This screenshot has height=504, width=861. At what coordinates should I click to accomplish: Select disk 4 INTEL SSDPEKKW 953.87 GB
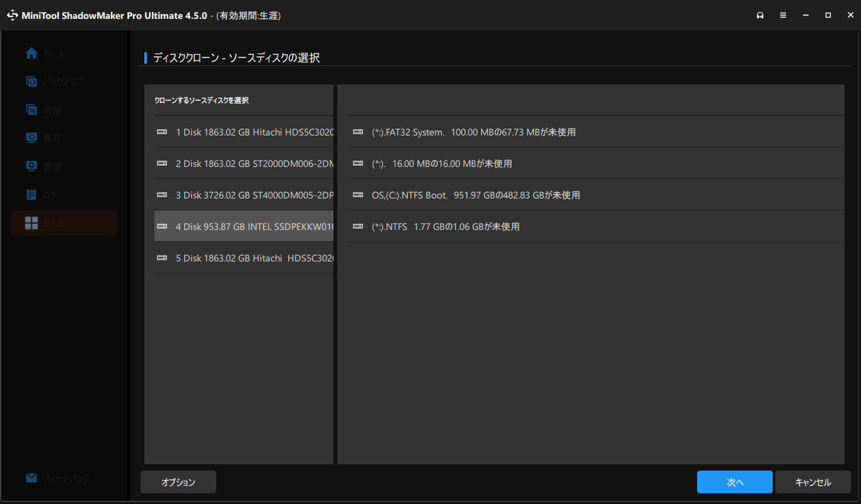click(244, 226)
